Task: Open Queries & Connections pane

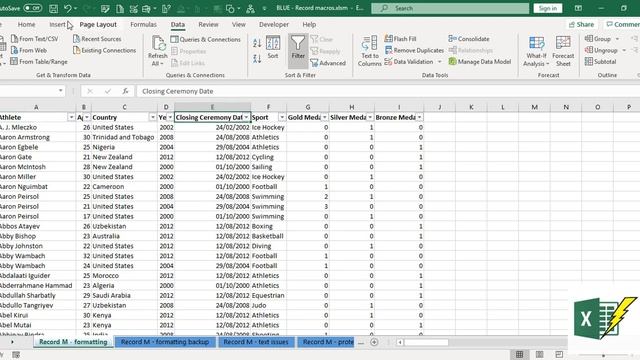Action: 206,39
